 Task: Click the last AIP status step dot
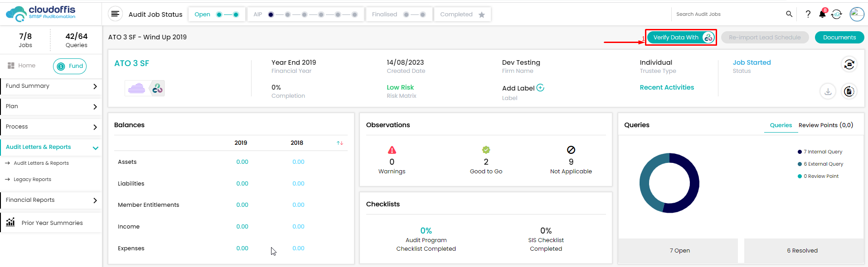[x=354, y=14]
